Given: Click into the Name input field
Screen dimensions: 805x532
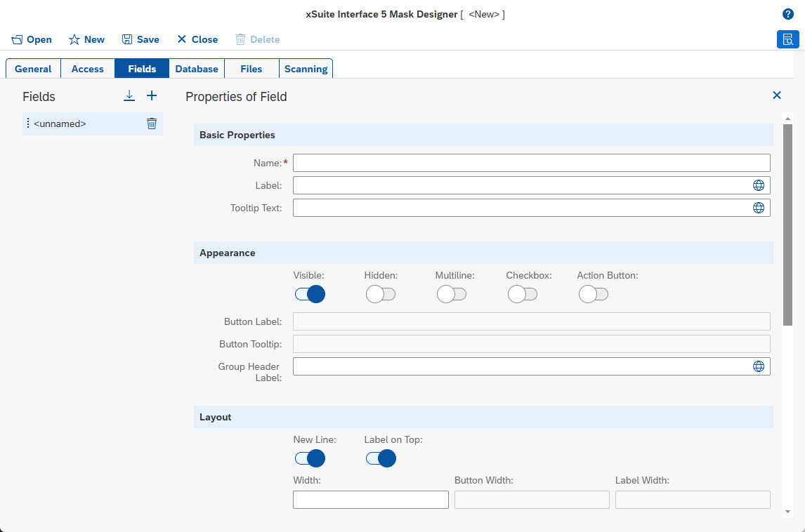Looking at the screenshot, I should [x=531, y=163].
